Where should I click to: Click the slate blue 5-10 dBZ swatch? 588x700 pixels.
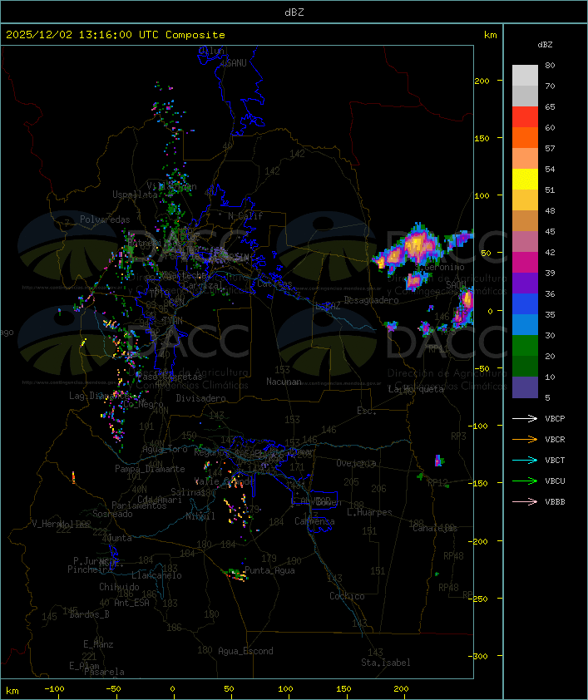[x=525, y=387]
